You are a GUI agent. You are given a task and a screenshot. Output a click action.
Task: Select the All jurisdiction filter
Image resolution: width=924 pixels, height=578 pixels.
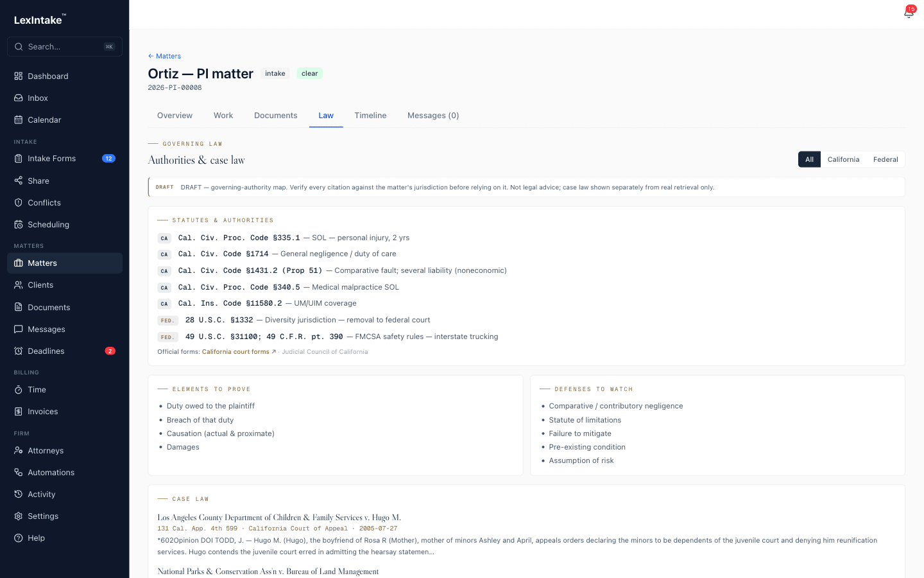pyautogui.click(x=809, y=159)
